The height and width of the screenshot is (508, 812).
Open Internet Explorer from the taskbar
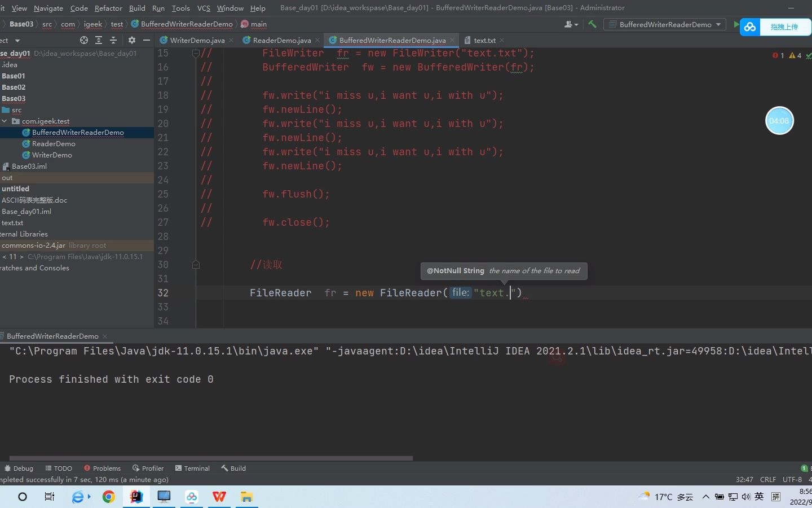[x=79, y=497]
